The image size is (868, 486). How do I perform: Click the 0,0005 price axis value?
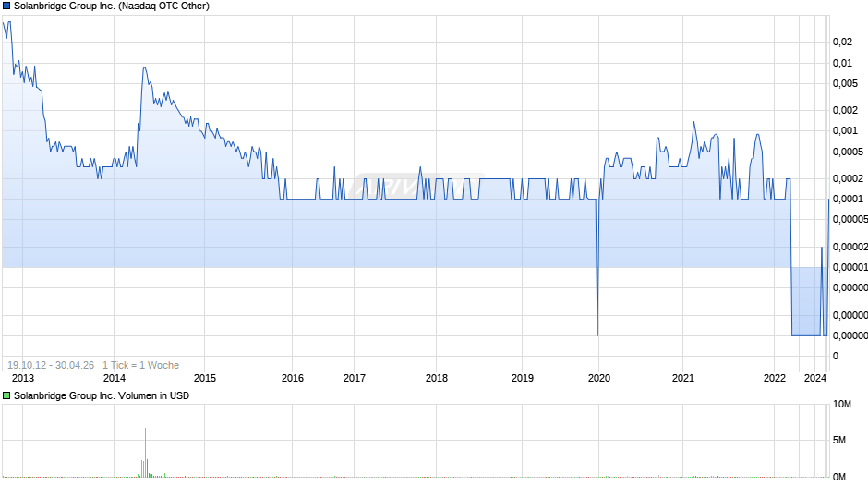tap(848, 152)
